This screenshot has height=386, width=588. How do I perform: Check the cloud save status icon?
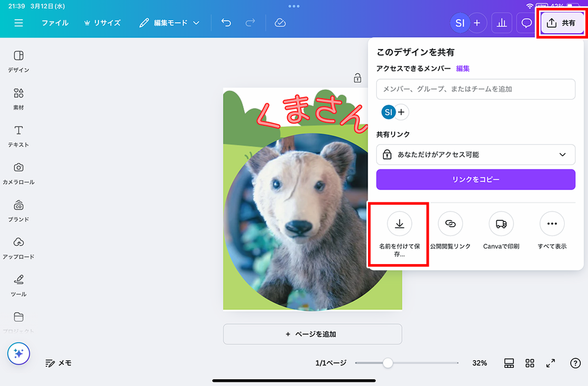280,23
